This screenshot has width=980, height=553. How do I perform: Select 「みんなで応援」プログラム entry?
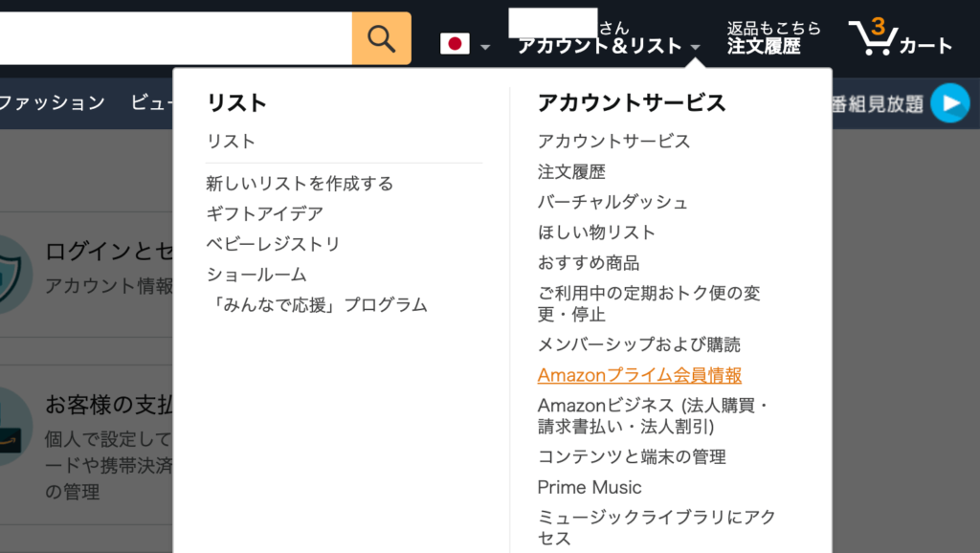click(x=317, y=305)
